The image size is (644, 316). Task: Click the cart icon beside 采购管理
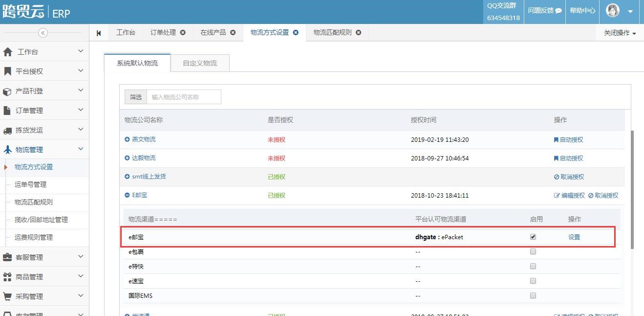pos(7,296)
